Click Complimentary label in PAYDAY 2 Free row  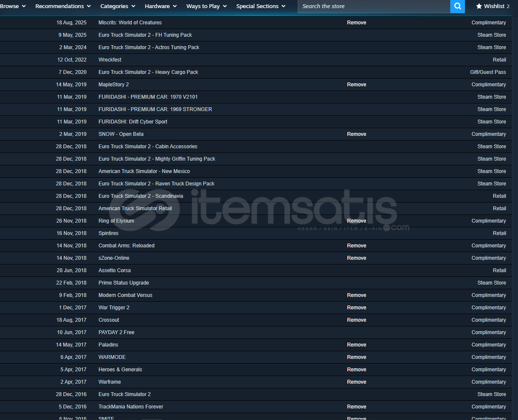click(489, 332)
